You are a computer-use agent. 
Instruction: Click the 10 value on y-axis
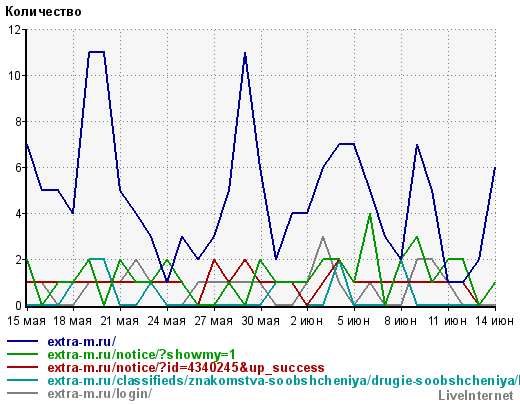click(x=15, y=76)
